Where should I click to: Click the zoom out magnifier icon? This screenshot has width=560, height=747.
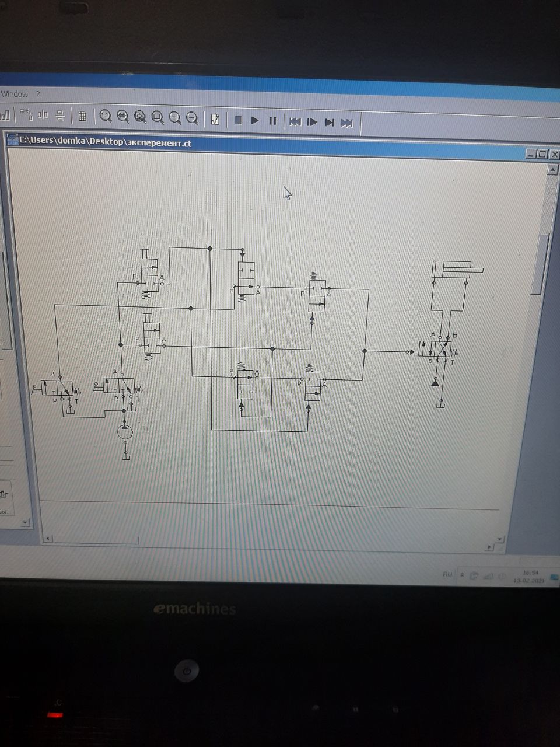tap(192, 118)
